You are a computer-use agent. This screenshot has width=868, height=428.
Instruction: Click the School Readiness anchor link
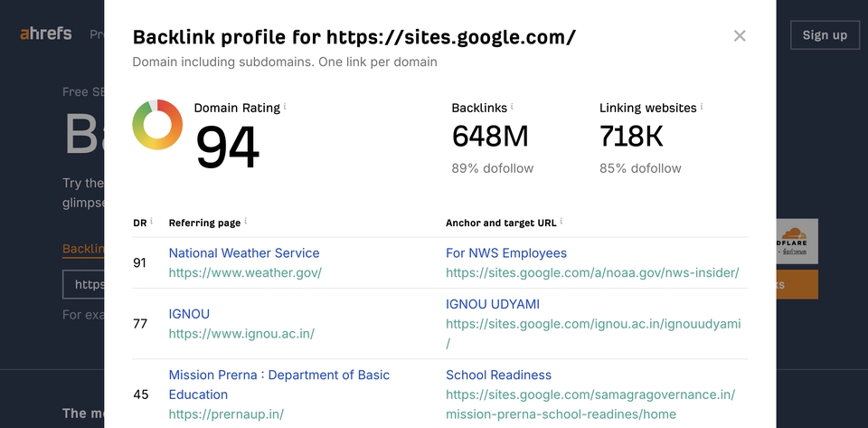pos(498,376)
